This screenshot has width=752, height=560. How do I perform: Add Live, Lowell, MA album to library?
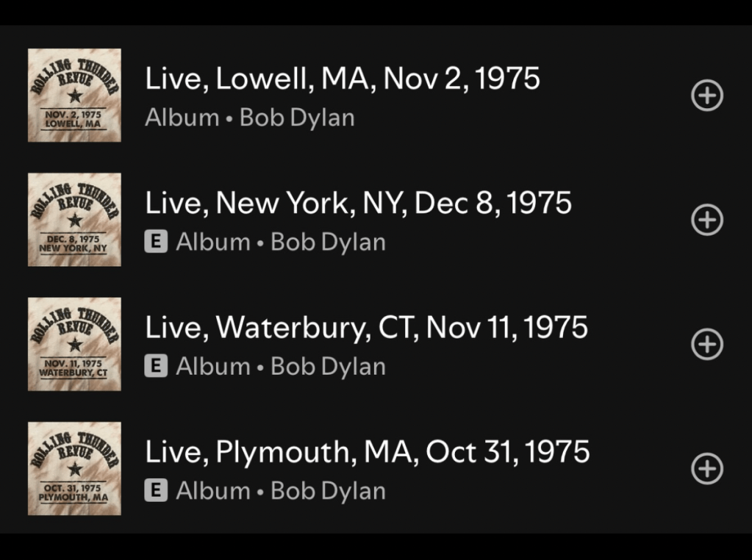coord(707,96)
